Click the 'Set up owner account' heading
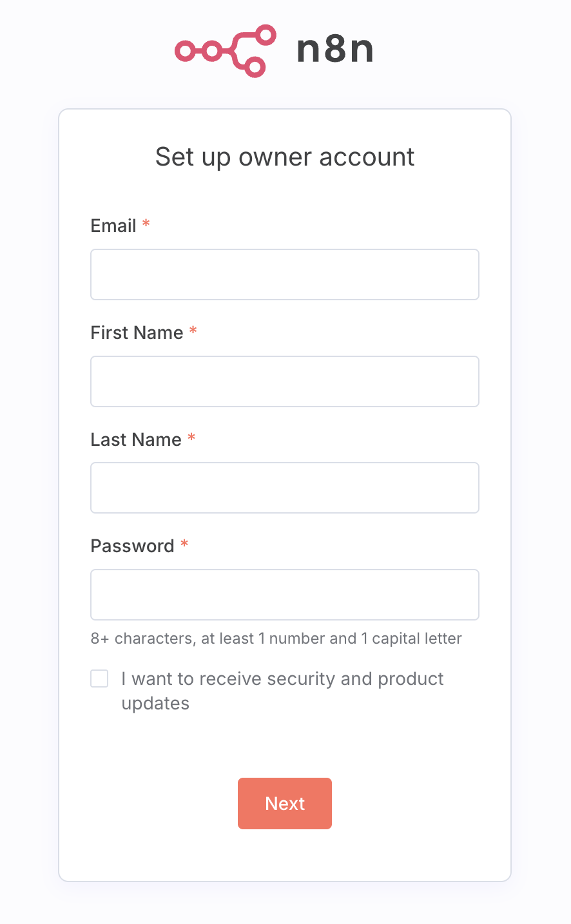The height and width of the screenshot is (924, 571). [x=285, y=157]
